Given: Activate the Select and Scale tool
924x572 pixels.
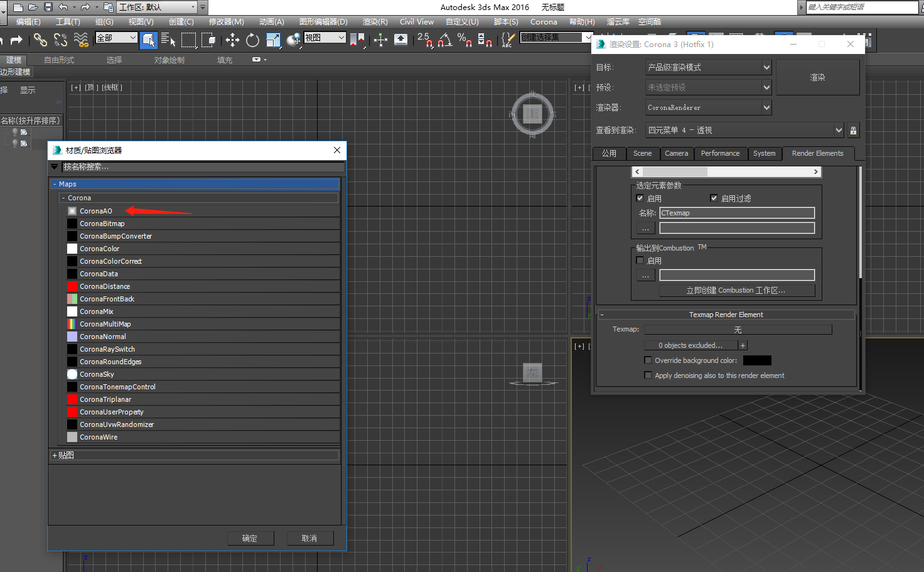Looking at the screenshot, I should pos(273,40).
